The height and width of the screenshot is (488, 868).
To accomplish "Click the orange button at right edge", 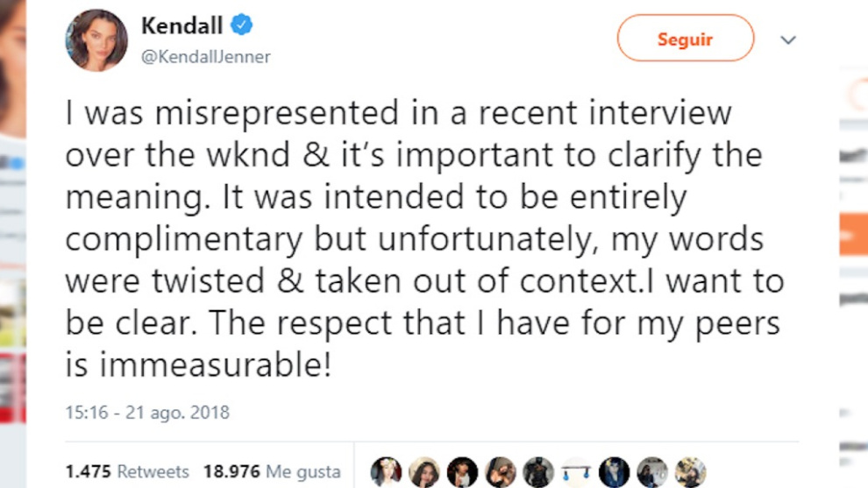I will (x=853, y=235).
